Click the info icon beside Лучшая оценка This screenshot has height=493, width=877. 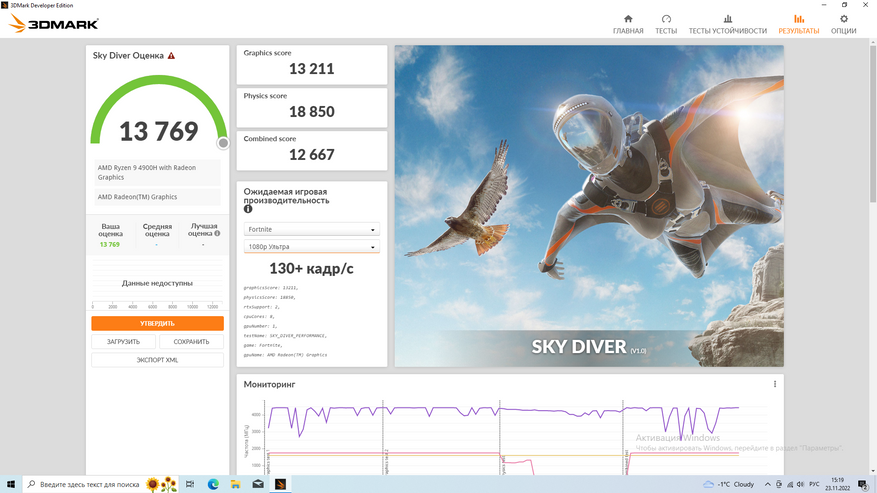[217, 233]
